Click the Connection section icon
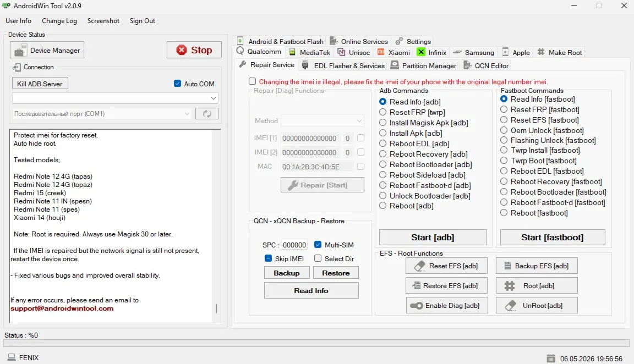The width and height of the screenshot is (634, 364). tap(17, 68)
